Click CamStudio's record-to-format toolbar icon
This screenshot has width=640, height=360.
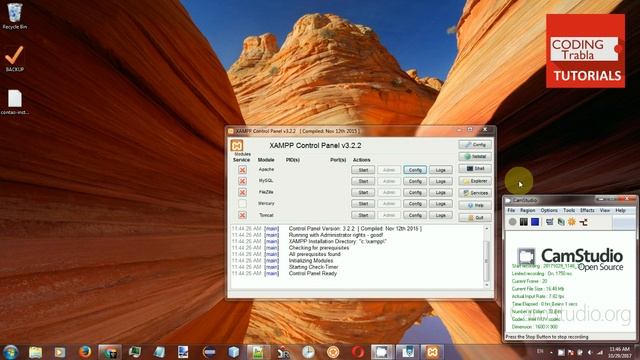coord(561,222)
